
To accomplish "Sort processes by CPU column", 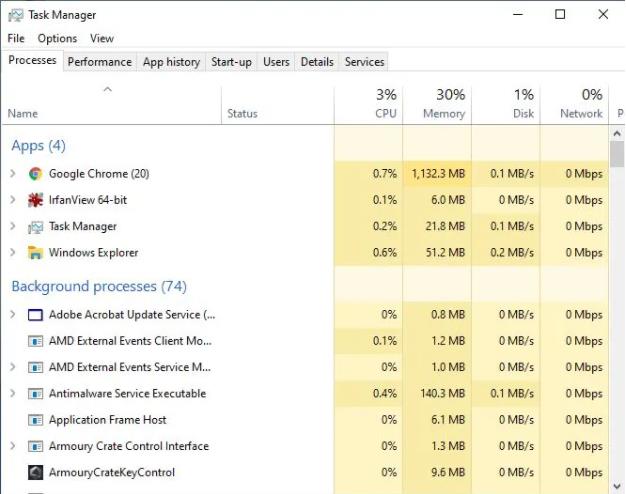I will coord(368,105).
